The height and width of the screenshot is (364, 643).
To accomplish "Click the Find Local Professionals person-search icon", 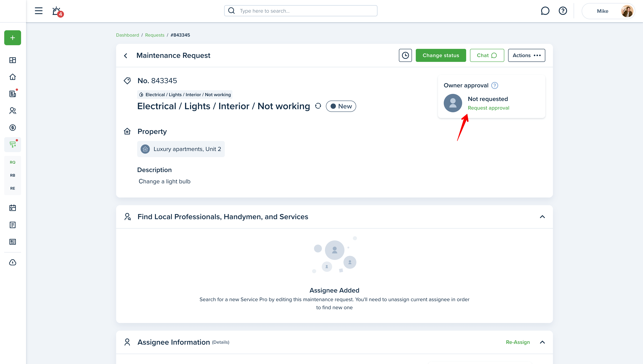I will click(x=127, y=216).
